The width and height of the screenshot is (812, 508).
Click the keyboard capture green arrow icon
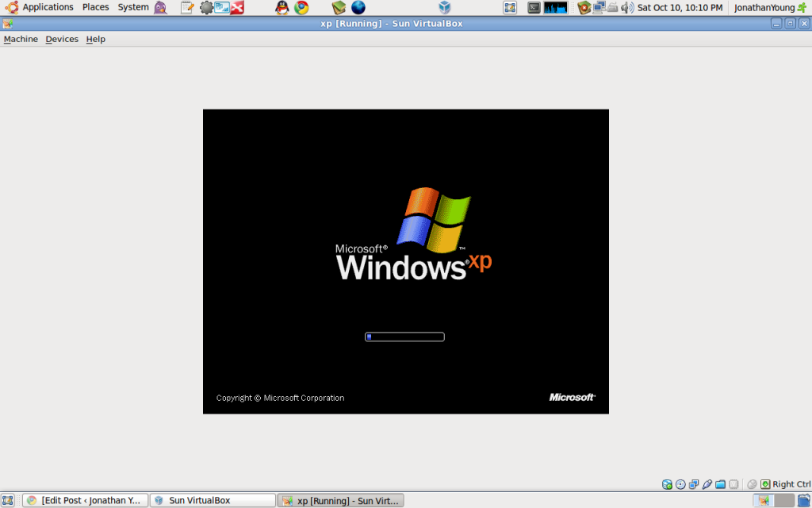click(x=765, y=484)
